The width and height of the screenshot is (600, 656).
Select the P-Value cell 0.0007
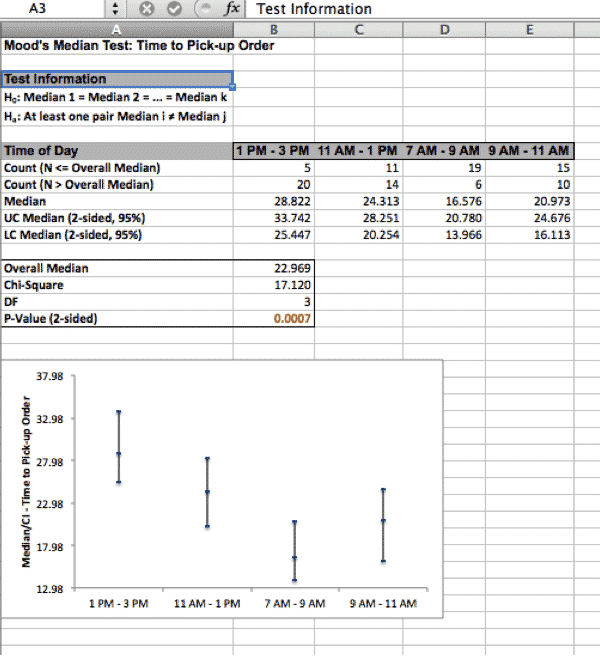(x=274, y=319)
